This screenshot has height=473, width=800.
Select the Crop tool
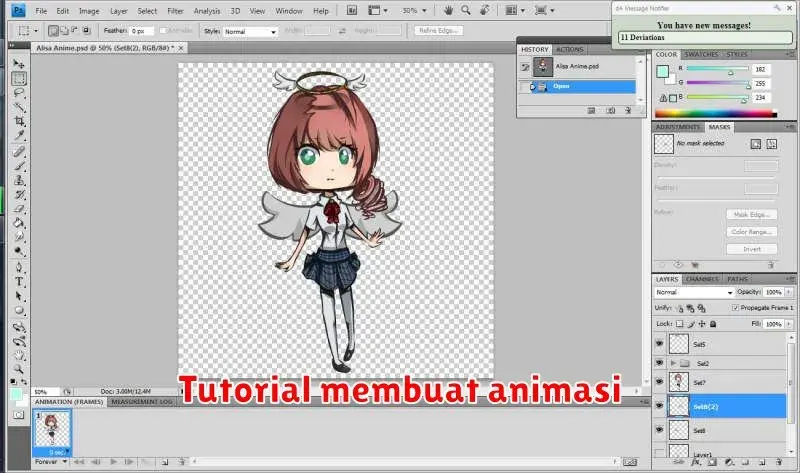(19, 121)
